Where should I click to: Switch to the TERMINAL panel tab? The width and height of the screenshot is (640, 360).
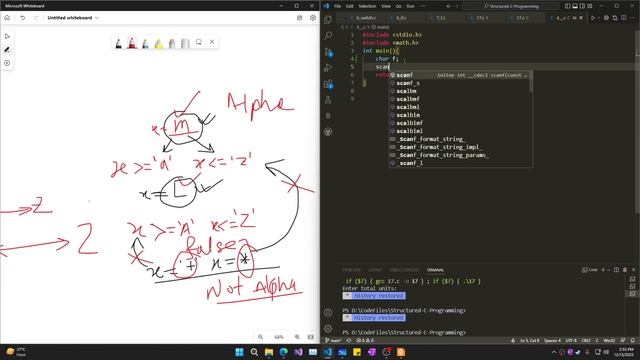436,270
